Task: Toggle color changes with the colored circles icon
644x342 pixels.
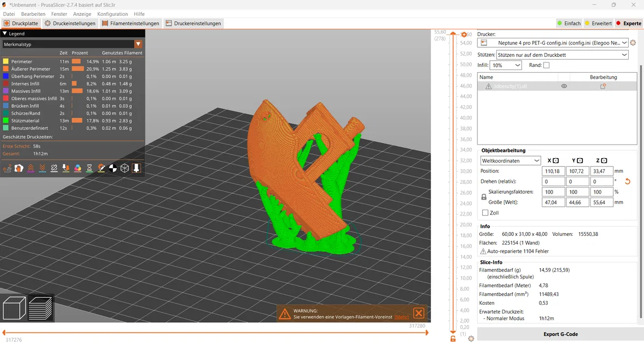Action: click(78, 168)
